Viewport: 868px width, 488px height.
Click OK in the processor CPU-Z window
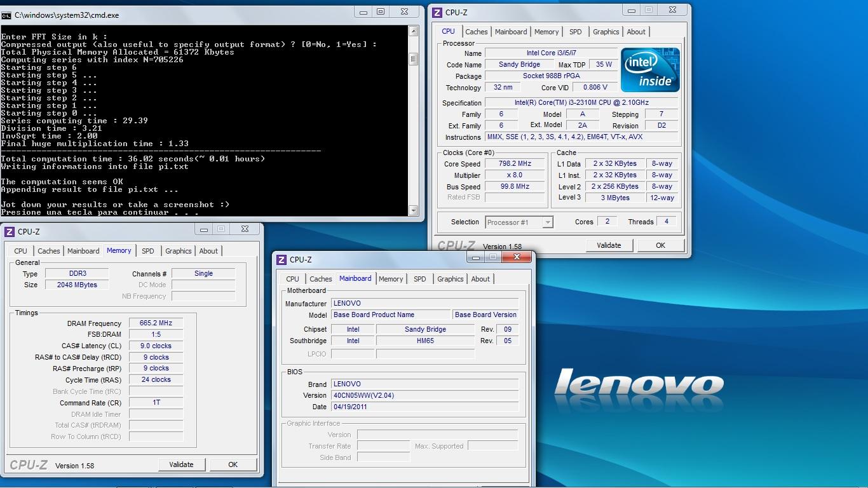tap(660, 245)
